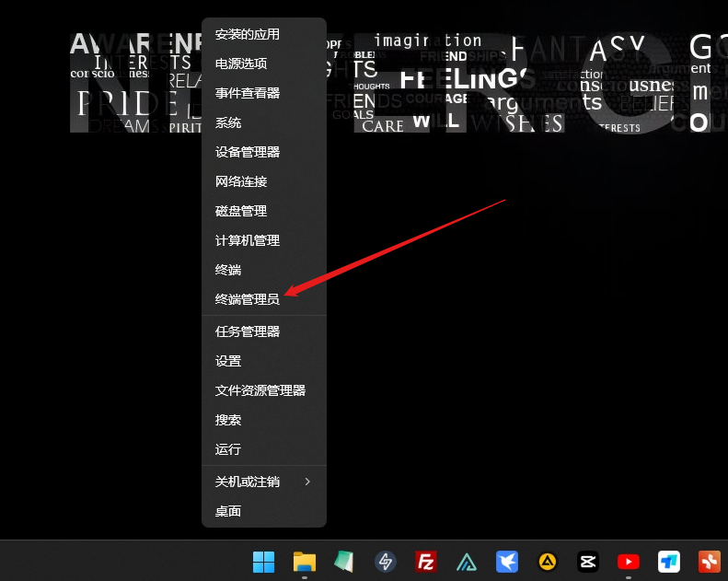Open the green notepad app icon

344,561
